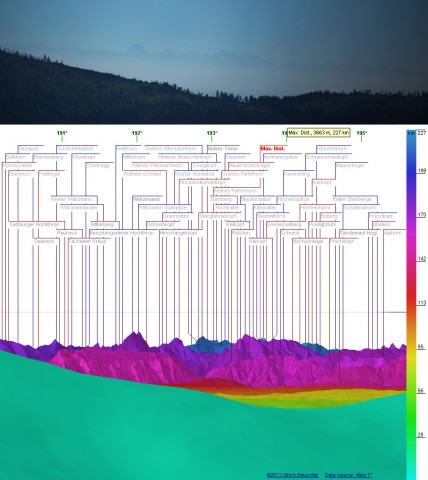Click the 192° azimuth marker
Viewport: 428px width, 480px height.
pyautogui.click(x=137, y=133)
